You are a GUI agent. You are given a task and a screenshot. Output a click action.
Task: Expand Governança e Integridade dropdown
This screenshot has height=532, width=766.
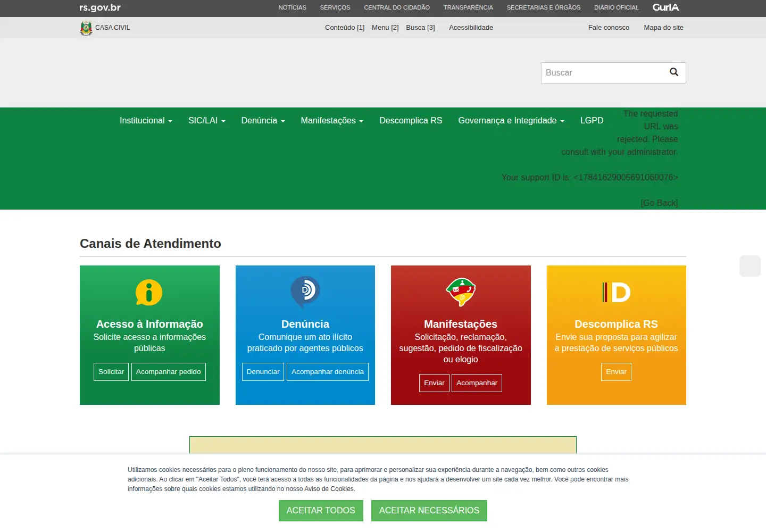click(511, 121)
